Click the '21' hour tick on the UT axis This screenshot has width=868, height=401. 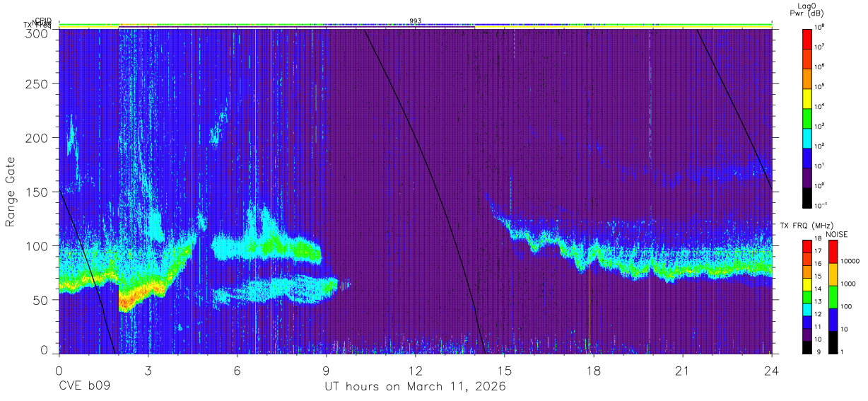pos(683,371)
